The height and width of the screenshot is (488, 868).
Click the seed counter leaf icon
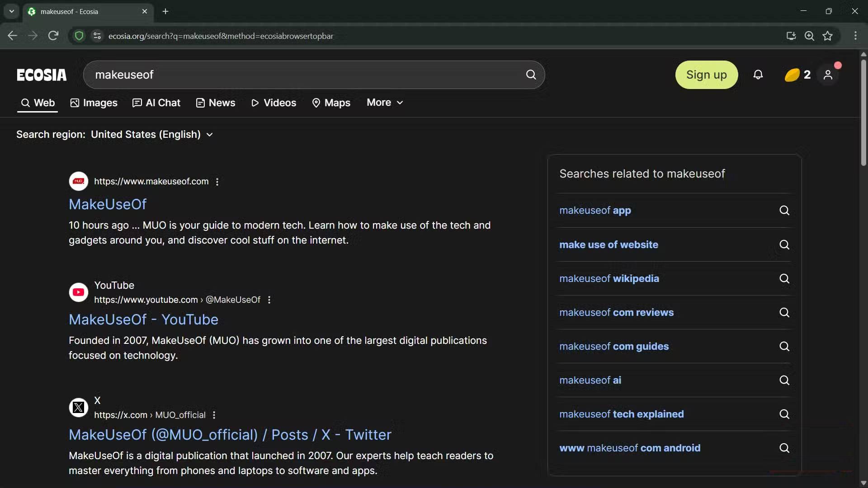792,75
